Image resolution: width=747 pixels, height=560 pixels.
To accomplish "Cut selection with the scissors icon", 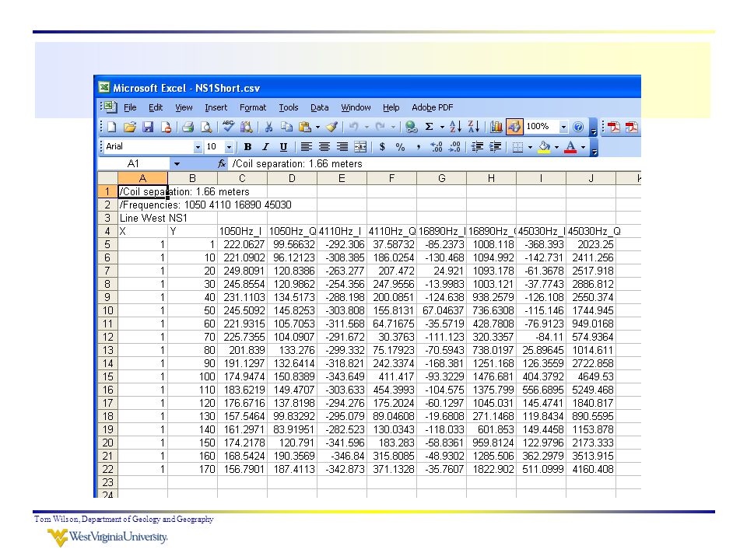I will (268, 127).
